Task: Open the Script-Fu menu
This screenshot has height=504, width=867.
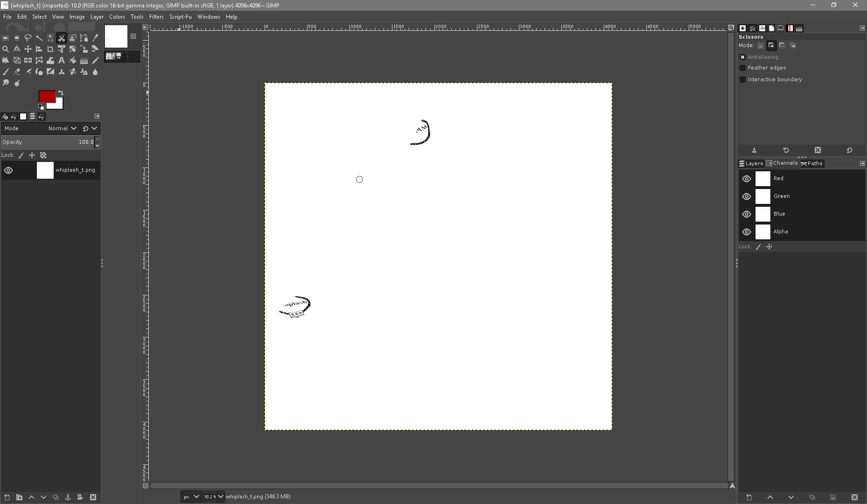Action: [x=181, y=17]
